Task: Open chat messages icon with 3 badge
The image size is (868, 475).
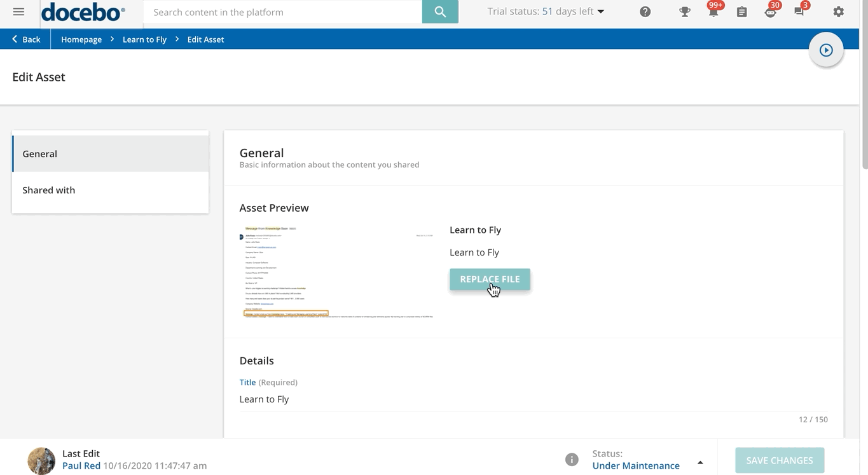Action: (x=800, y=11)
